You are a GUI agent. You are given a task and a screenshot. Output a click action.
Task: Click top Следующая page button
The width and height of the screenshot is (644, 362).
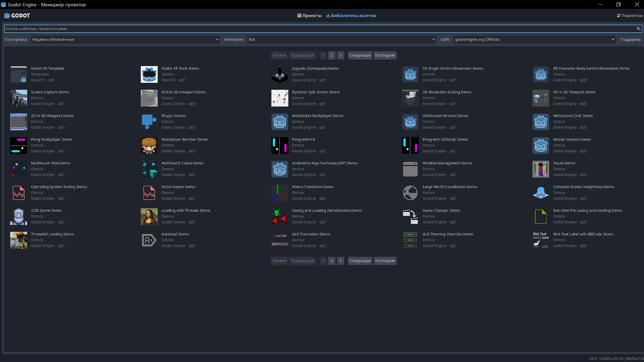point(360,55)
